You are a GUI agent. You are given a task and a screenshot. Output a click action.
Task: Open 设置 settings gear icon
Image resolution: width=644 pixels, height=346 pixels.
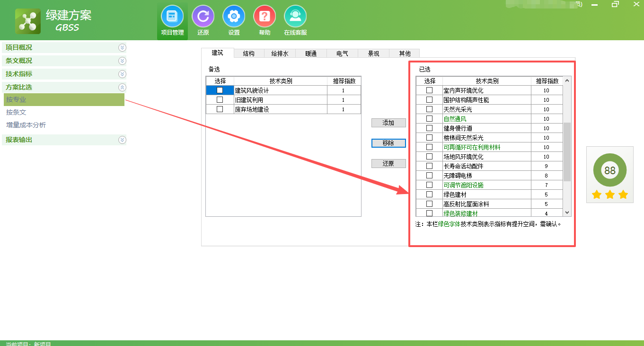[x=233, y=20]
